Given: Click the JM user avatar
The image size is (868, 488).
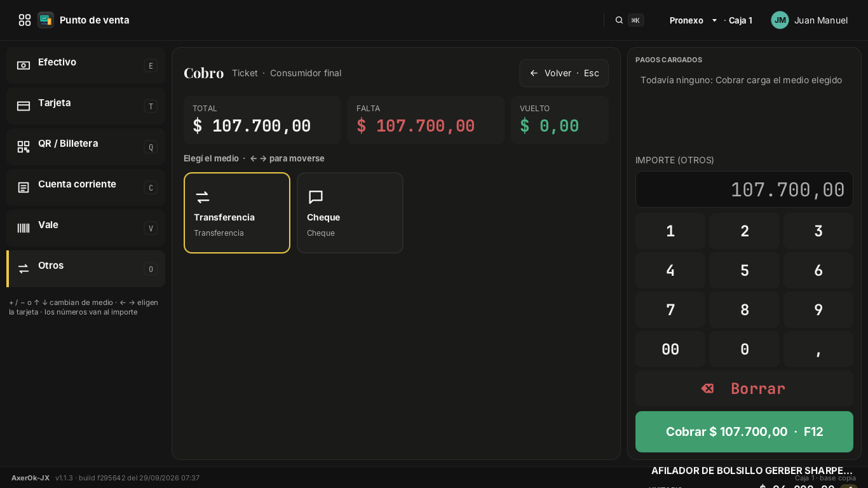Looking at the screenshot, I should click(780, 20).
